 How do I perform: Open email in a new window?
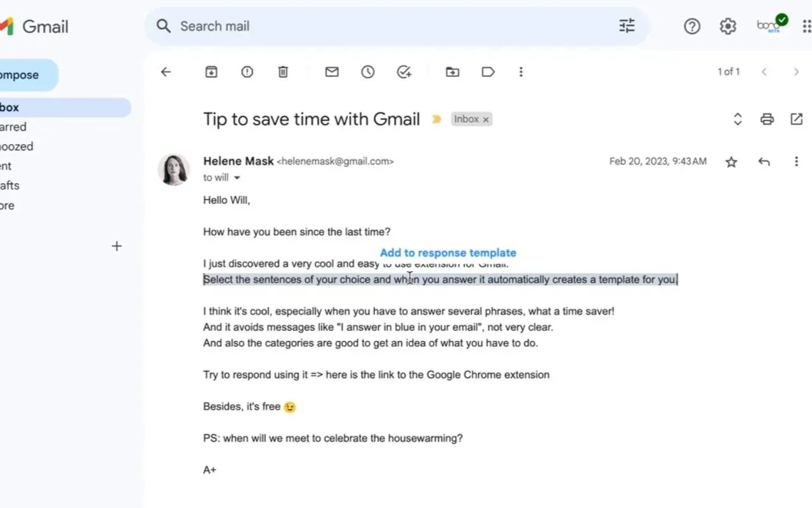(x=796, y=119)
